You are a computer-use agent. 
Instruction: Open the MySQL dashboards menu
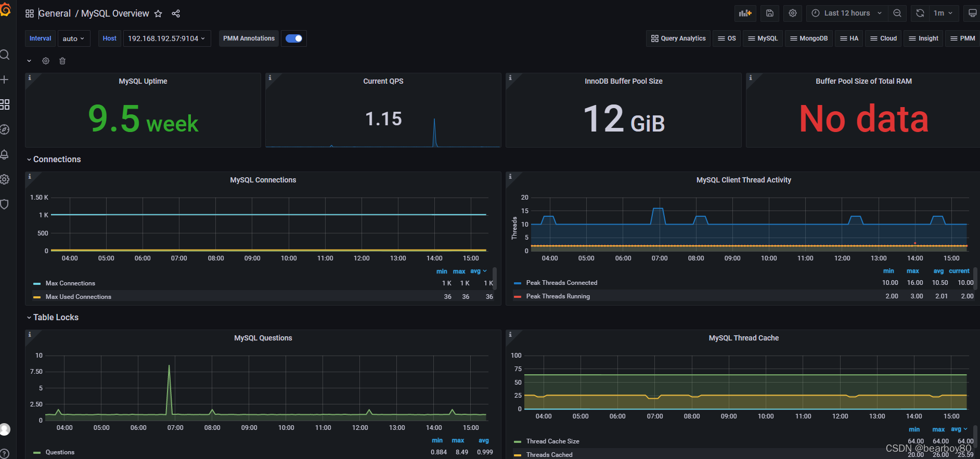[x=763, y=38]
